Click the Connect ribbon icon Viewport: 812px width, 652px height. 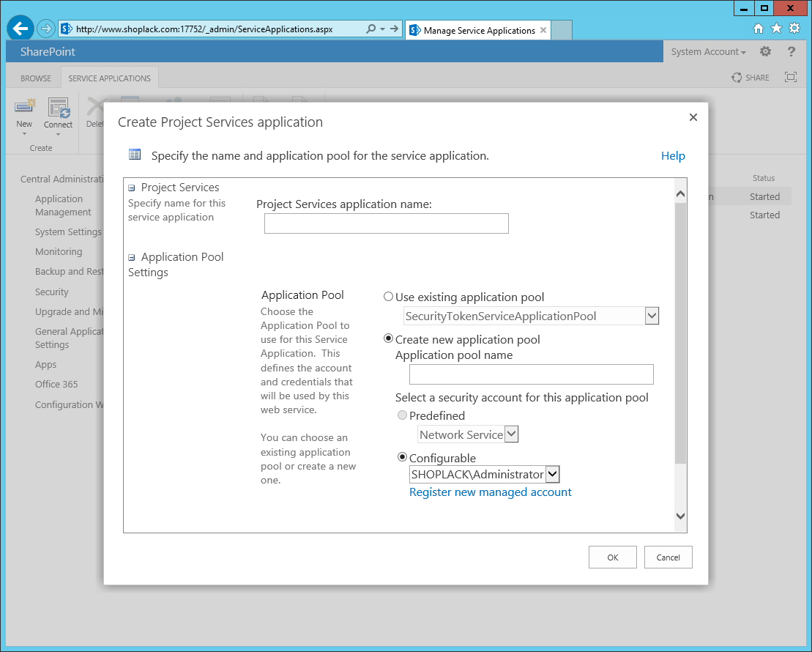[58, 107]
